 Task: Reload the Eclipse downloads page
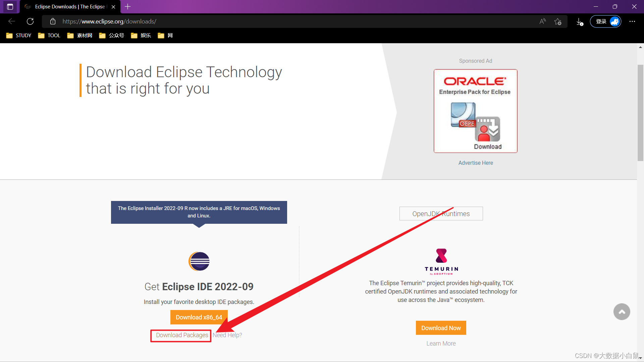(x=30, y=21)
